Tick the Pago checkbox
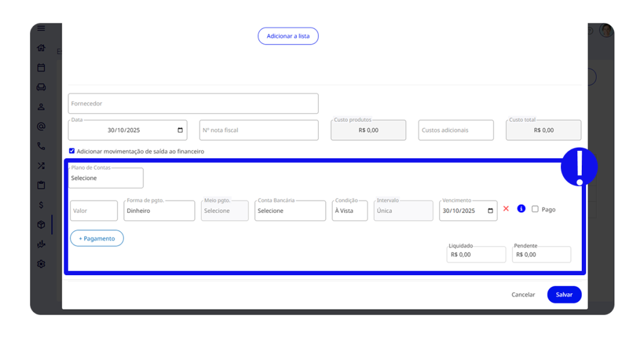The width and height of the screenshot is (644, 338). (x=535, y=209)
